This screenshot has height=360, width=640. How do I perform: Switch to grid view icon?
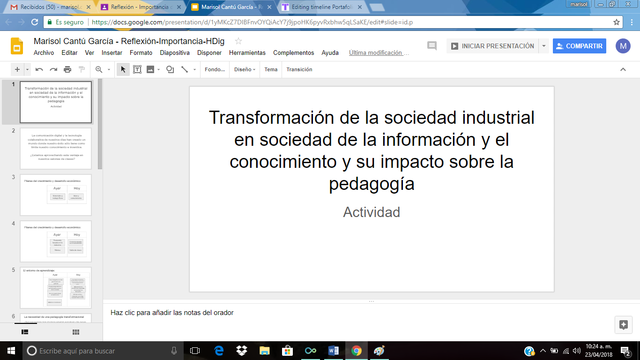[76, 332]
